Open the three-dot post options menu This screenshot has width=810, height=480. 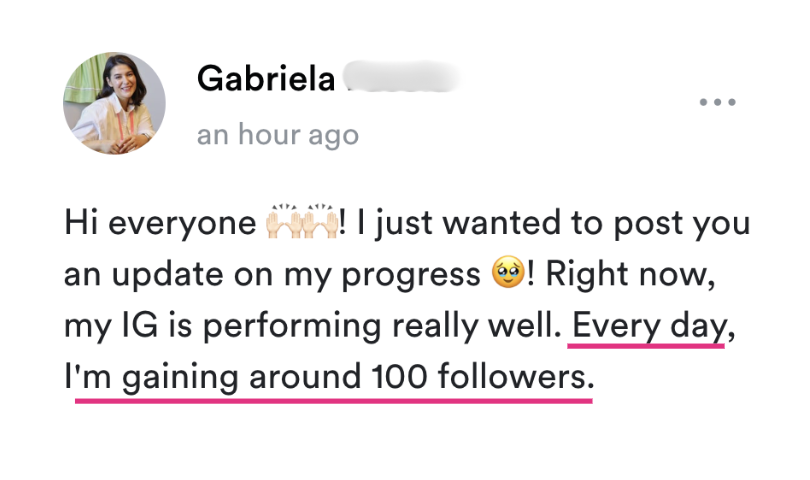(x=718, y=102)
